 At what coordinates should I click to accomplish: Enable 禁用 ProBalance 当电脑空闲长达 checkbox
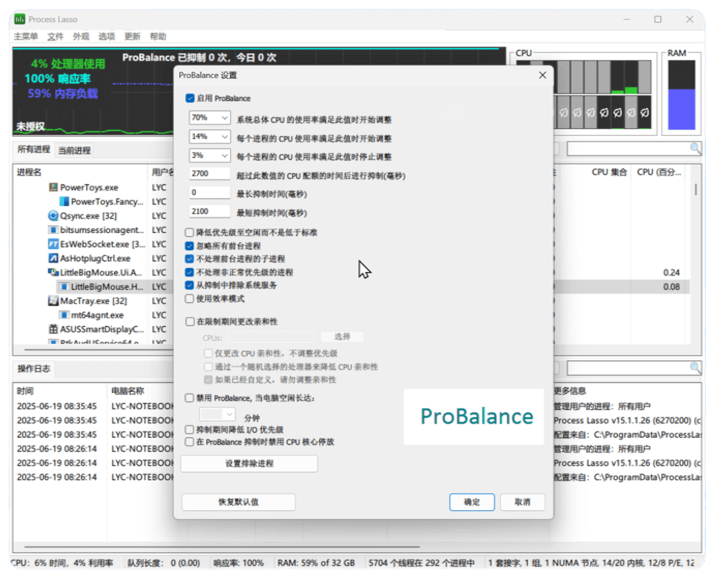(189, 398)
